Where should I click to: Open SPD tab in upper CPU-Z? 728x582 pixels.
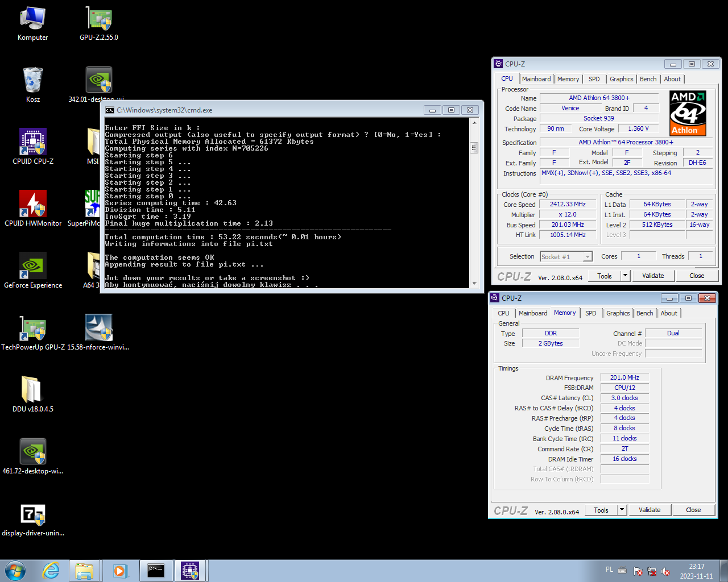coord(594,79)
